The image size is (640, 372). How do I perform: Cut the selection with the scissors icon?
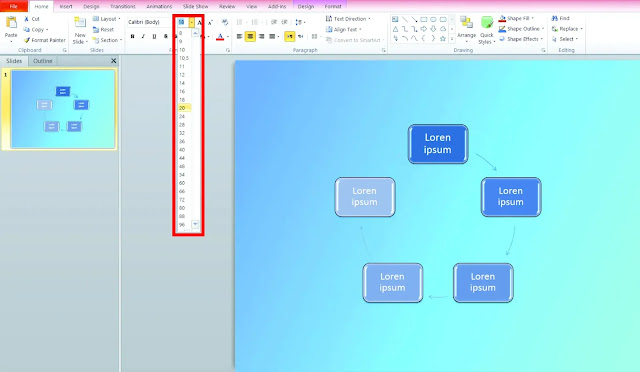pos(27,19)
